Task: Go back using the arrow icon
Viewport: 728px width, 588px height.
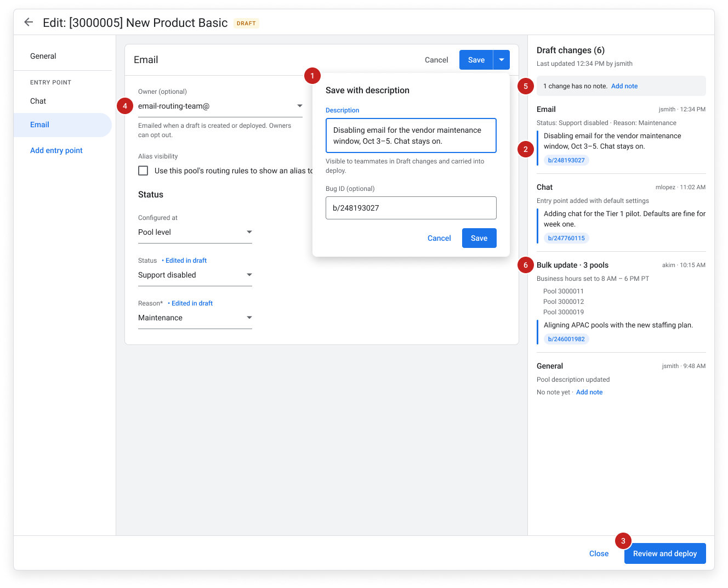Action: (x=29, y=22)
